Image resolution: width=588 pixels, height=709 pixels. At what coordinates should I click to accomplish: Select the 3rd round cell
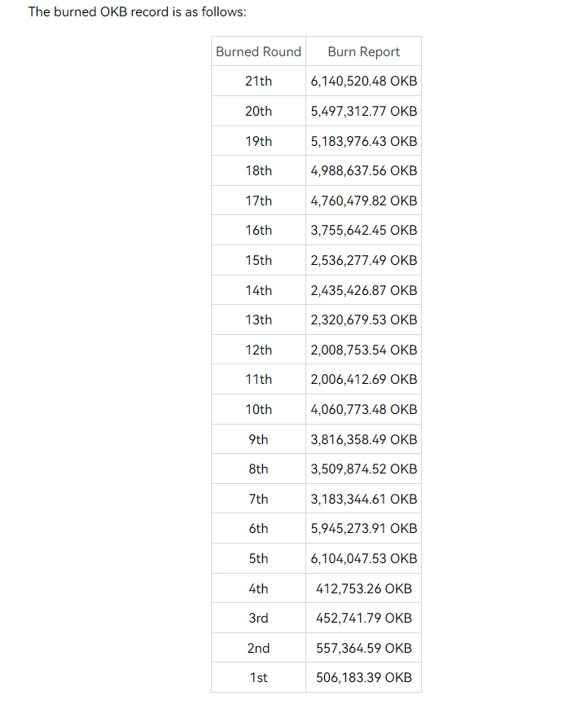tap(258, 618)
